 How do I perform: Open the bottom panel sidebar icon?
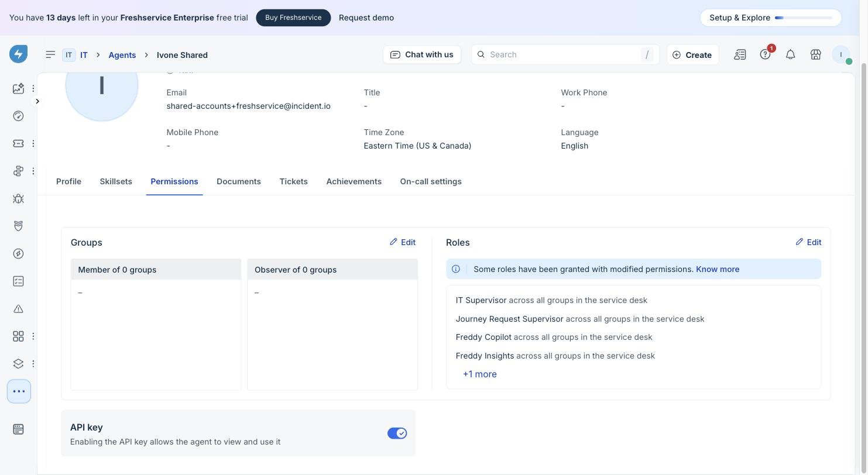pos(18,429)
